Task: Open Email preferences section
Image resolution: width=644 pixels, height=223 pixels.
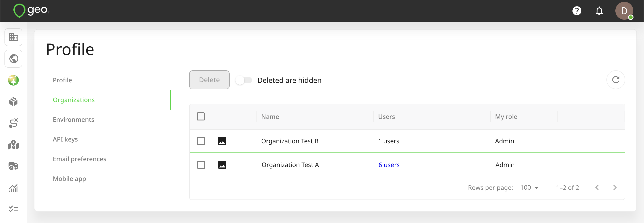Action: 80,159
